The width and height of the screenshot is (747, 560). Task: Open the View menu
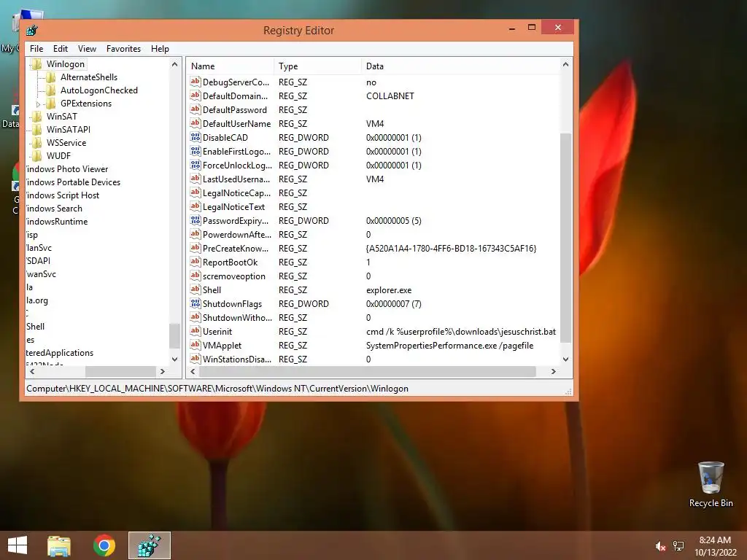click(88, 49)
